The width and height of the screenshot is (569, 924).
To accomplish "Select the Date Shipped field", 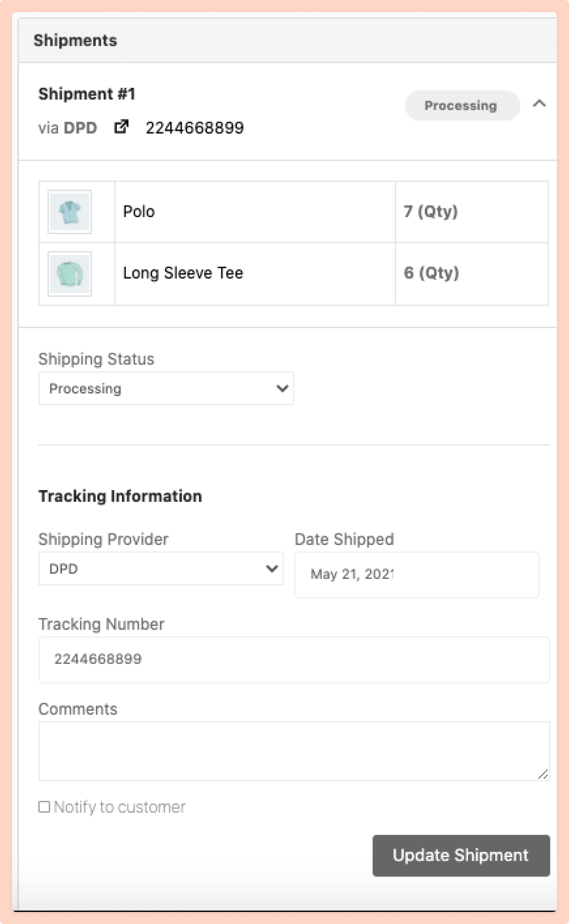I will (x=416, y=574).
